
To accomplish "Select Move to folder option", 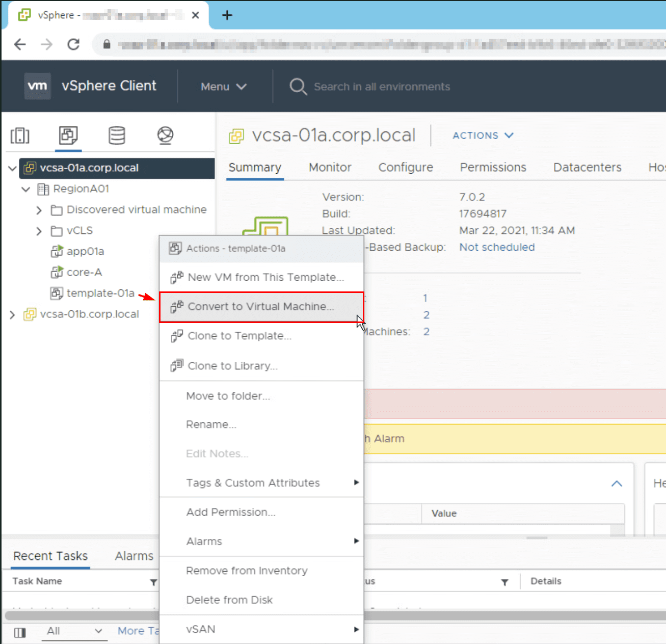I will [261, 396].
